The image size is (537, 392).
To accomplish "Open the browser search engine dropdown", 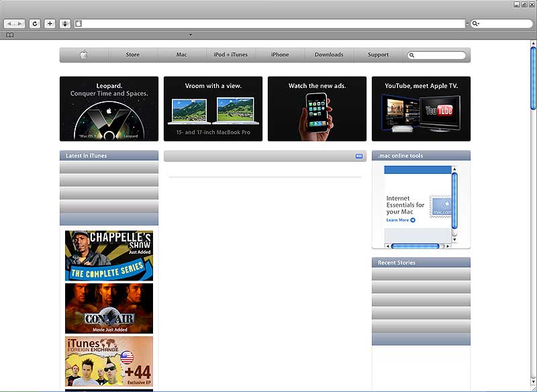I will point(475,23).
